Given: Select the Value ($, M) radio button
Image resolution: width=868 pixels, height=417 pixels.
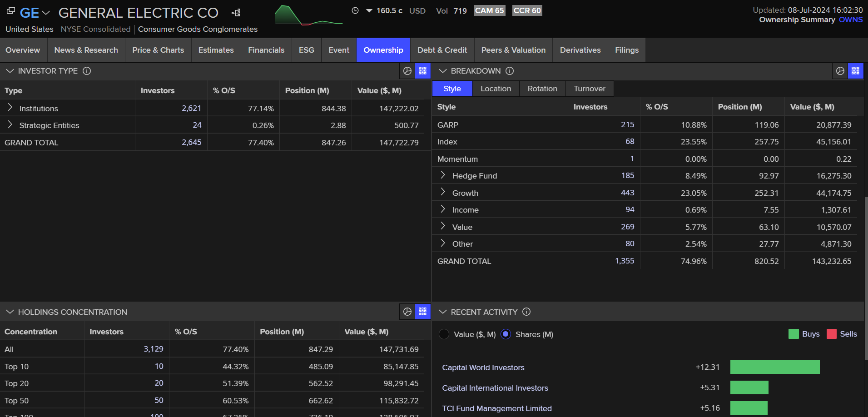Looking at the screenshot, I should click(444, 334).
